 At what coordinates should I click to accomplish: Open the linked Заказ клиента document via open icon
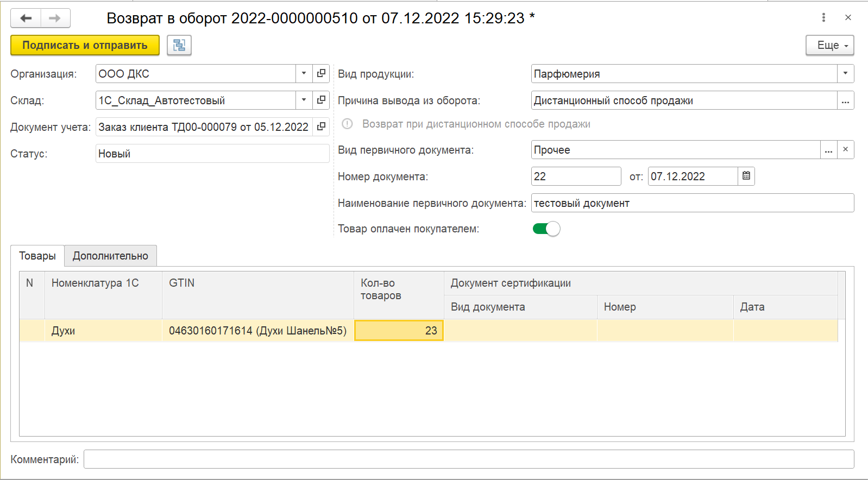pos(321,127)
